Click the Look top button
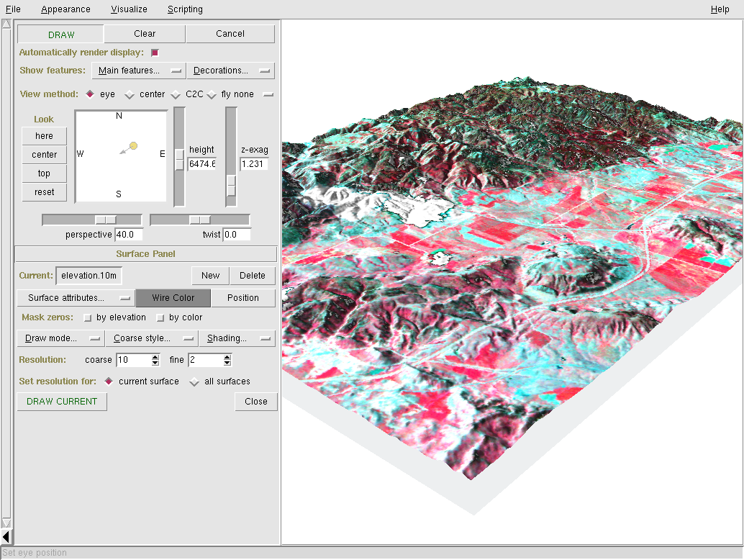This screenshot has width=744, height=560. (x=44, y=173)
